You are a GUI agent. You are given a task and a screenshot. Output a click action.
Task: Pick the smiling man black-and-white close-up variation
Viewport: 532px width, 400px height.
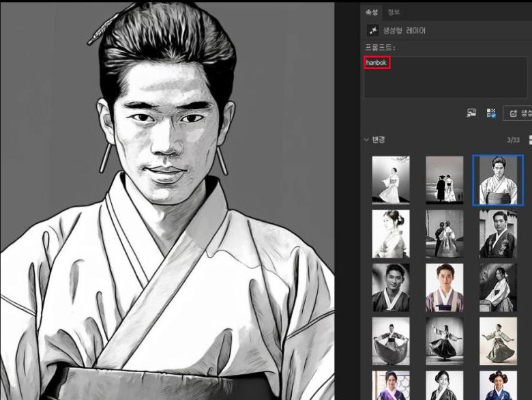coord(391,287)
